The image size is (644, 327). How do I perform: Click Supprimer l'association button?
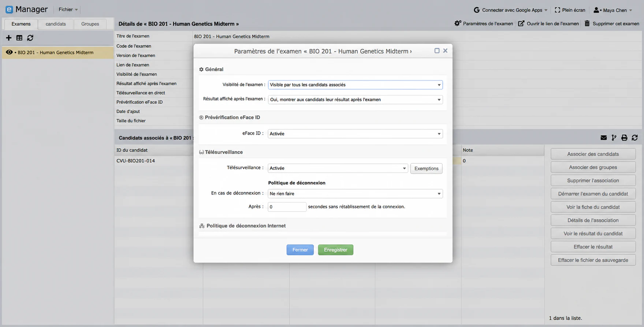click(593, 180)
